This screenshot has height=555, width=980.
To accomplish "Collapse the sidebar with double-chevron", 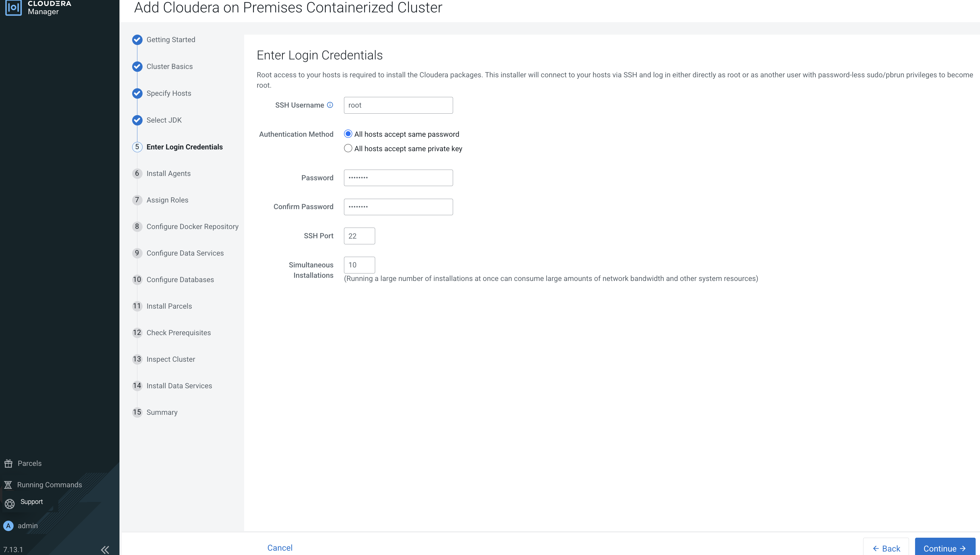I will pyautogui.click(x=105, y=549).
